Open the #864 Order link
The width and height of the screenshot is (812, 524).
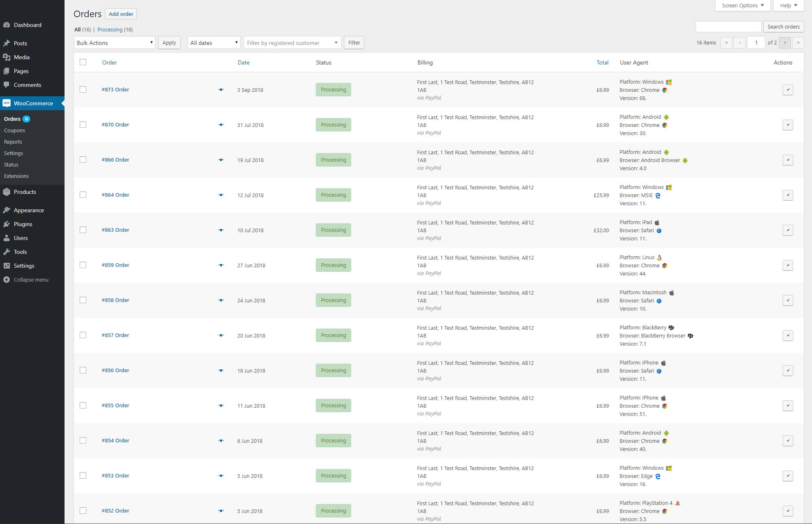116,195
